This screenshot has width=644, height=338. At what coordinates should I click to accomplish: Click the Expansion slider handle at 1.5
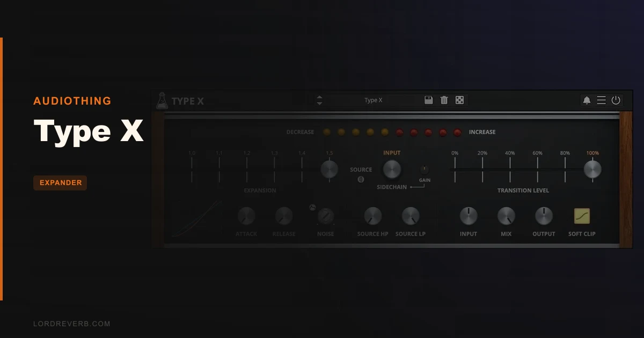point(329,170)
